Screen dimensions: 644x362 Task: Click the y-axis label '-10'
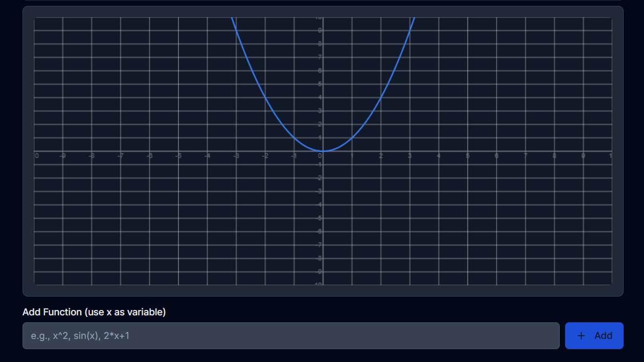pos(320,285)
